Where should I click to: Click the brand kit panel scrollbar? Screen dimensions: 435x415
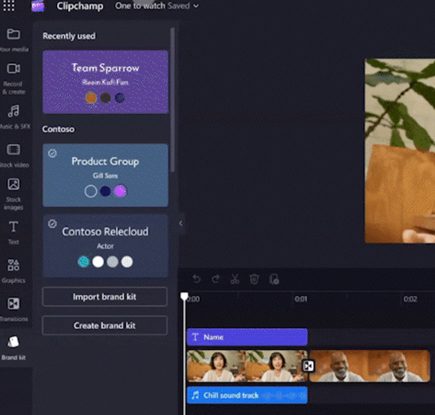(172, 100)
